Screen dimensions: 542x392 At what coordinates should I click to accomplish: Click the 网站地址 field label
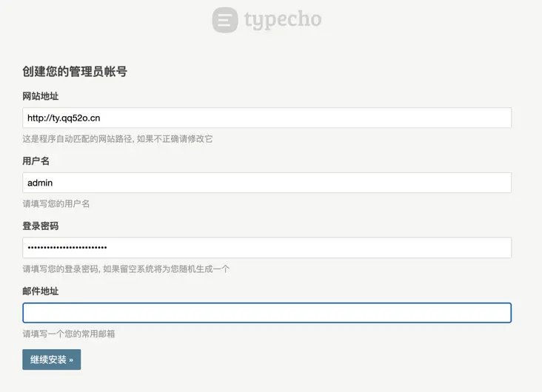[41, 96]
